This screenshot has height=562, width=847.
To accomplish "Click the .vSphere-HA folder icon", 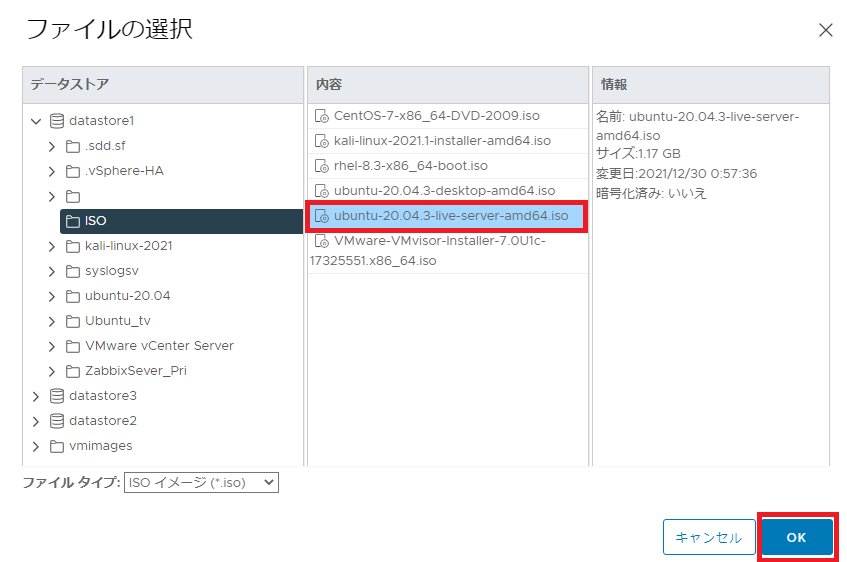I will point(73,171).
